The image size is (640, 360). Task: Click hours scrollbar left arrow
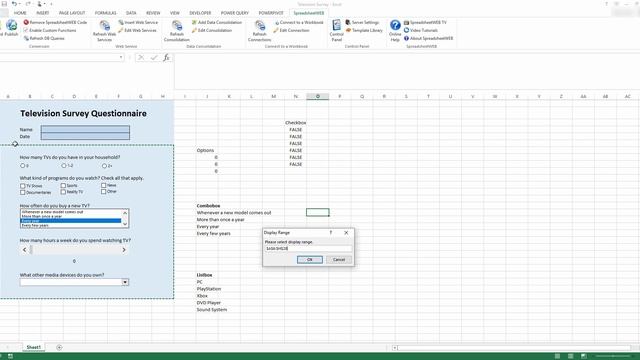(24, 250)
